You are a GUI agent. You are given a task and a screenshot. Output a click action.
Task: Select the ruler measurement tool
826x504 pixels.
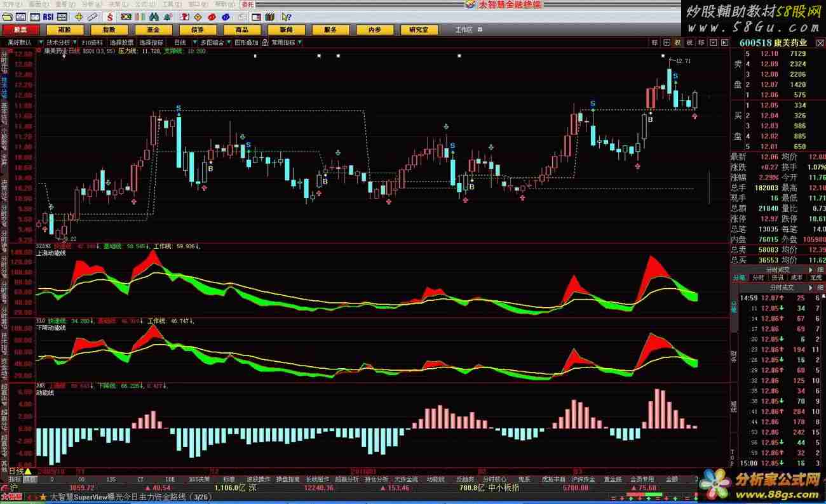[x=93, y=17]
